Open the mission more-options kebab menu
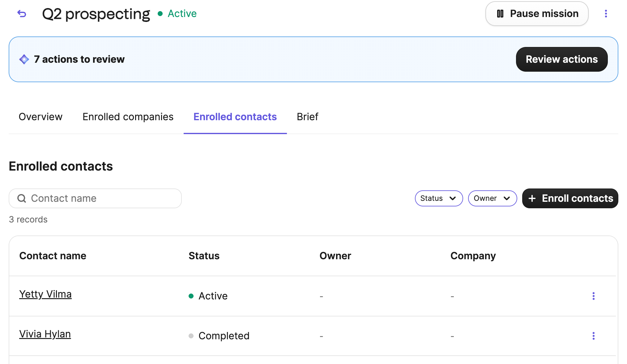Screen dimensions: 627x364 pyautogui.click(x=606, y=14)
